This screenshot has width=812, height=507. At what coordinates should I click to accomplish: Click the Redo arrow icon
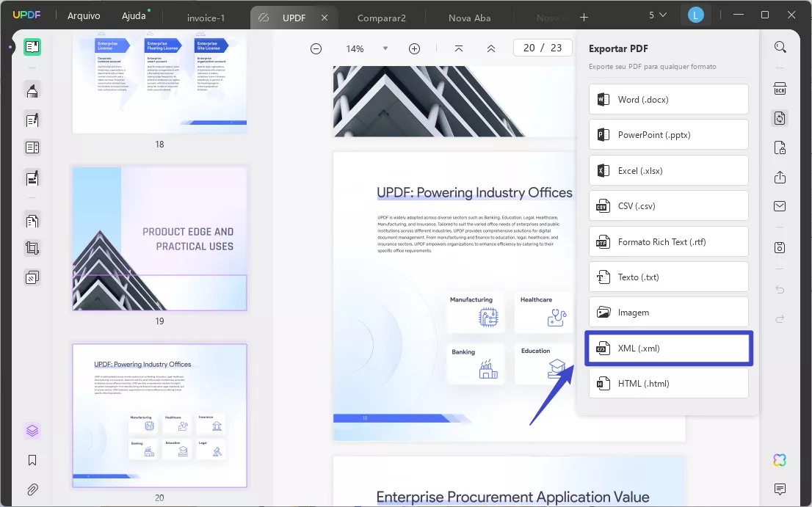point(780,319)
